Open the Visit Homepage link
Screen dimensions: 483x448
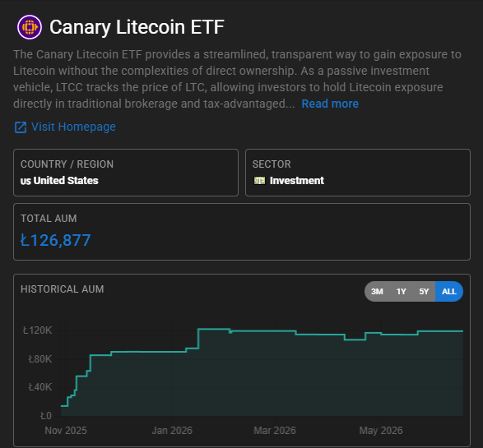73,127
